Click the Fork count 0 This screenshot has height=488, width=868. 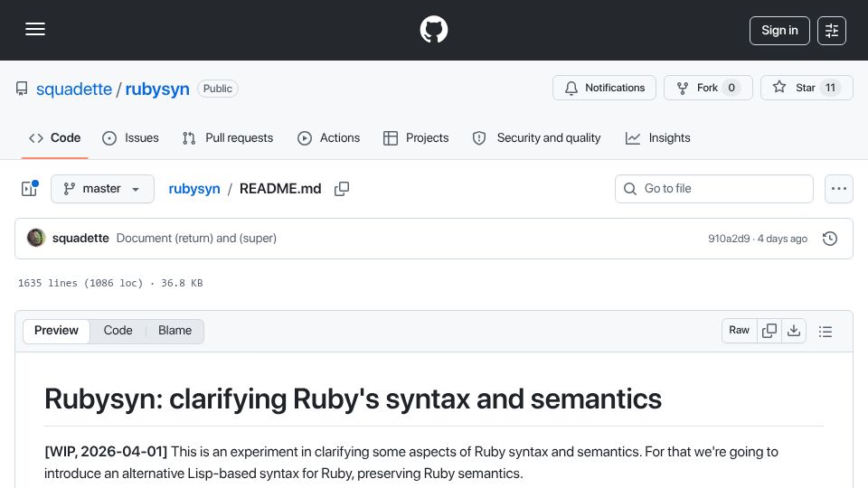731,88
